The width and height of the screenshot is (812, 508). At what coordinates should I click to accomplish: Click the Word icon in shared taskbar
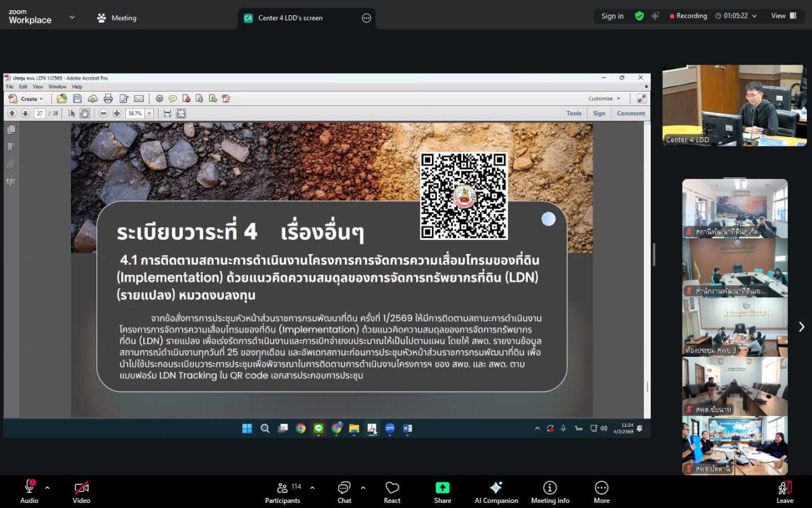(407, 429)
